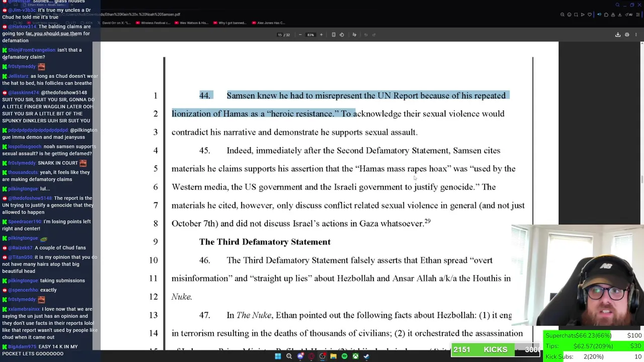
Task: Click chat username Jellstarz
Action: pos(18,76)
